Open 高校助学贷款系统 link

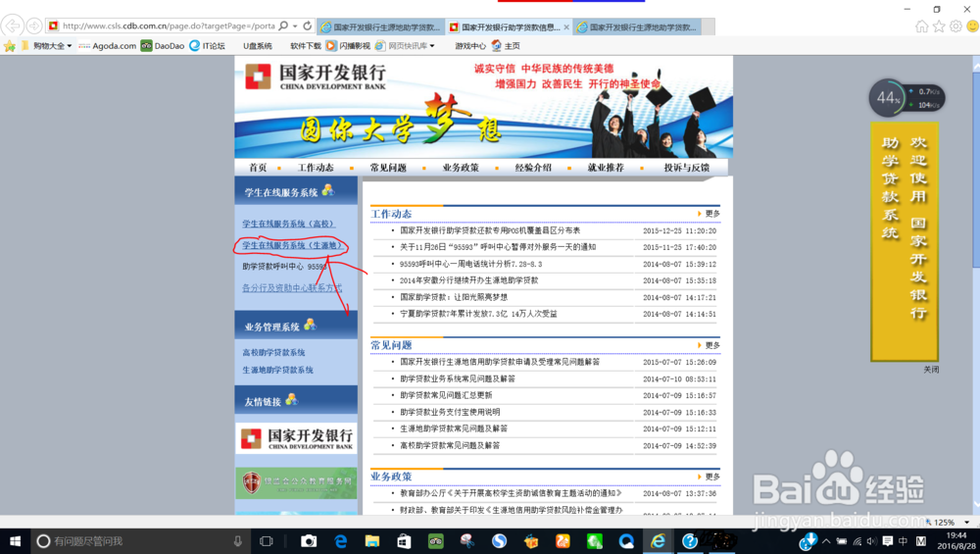point(273,353)
